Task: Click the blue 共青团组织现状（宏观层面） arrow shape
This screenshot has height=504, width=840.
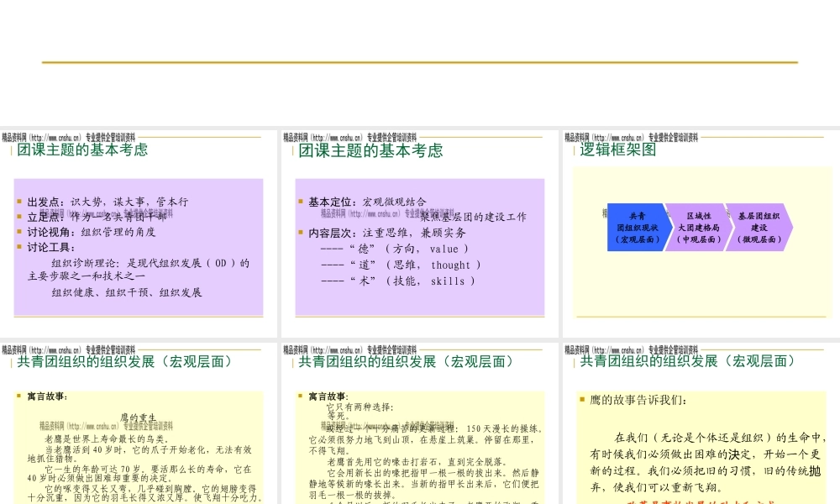Action: (x=638, y=227)
